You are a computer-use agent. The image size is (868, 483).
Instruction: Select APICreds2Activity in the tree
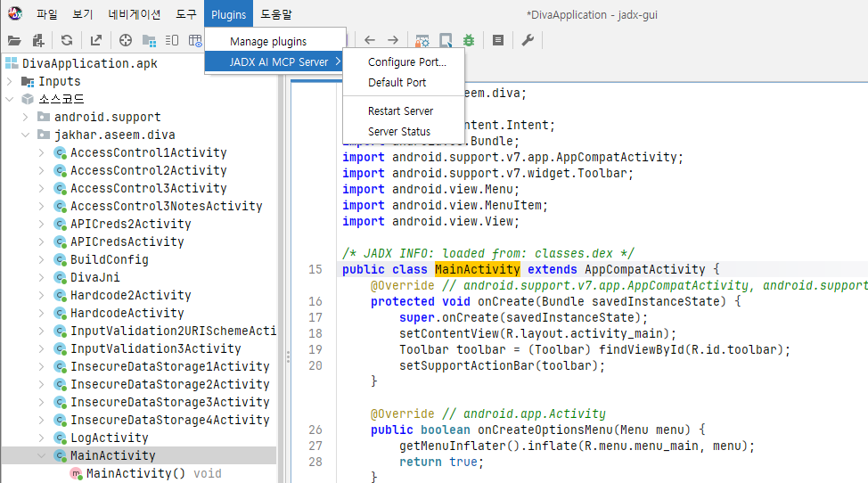(x=131, y=224)
